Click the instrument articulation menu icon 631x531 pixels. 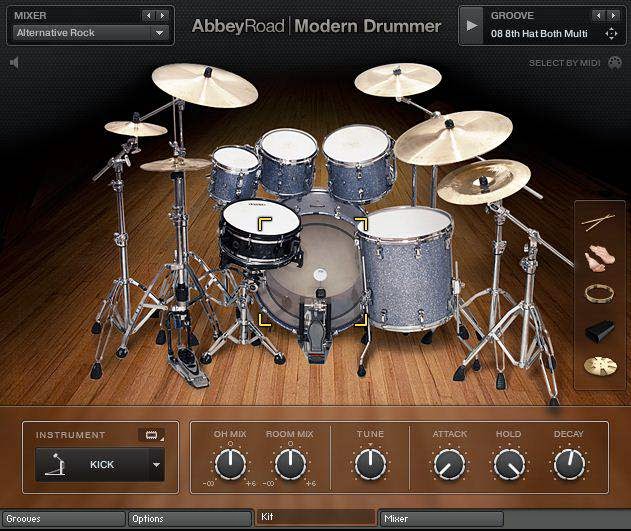click(x=151, y=435)
